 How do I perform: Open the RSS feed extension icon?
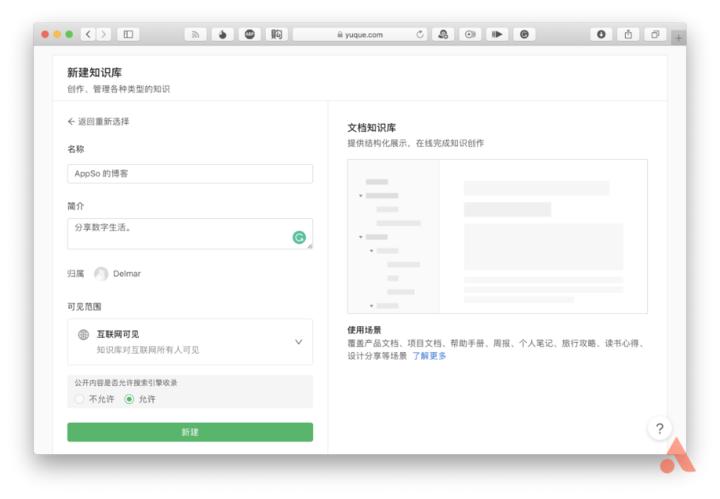tap(196, 34)
